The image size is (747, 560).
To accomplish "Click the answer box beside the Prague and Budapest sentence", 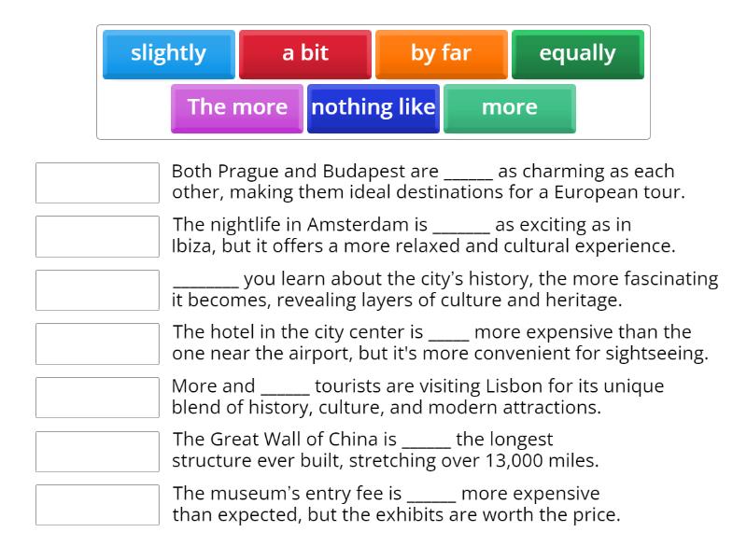I will [95, 183].
